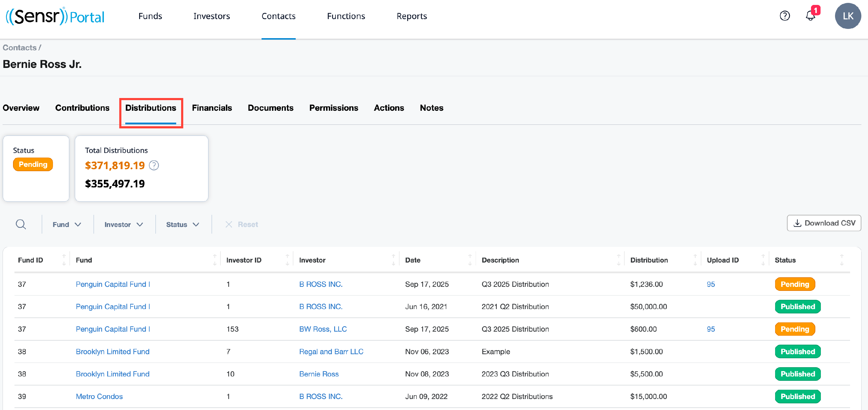Viewport: 868px width, 410px height.
Task: Sort by Investor column arrows
Action: (x=393, y=260)
